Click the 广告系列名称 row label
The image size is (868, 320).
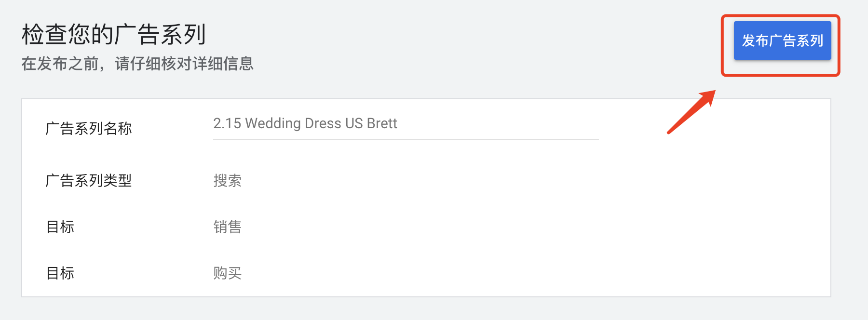pyautogui.click(x=89, y=128)
